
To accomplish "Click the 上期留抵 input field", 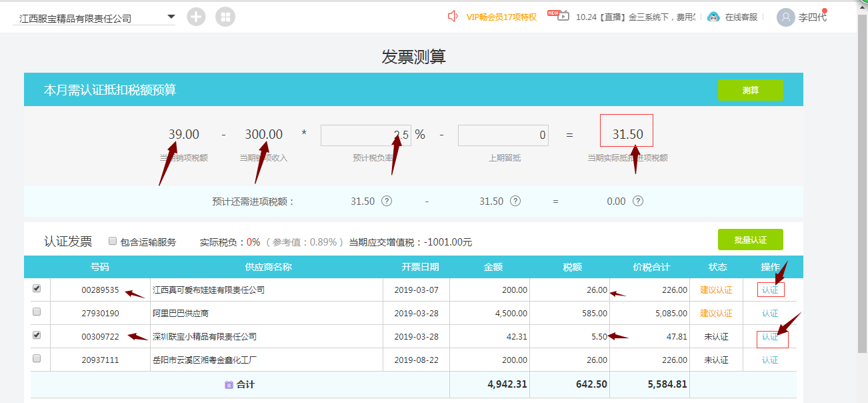I will [503, 135].
